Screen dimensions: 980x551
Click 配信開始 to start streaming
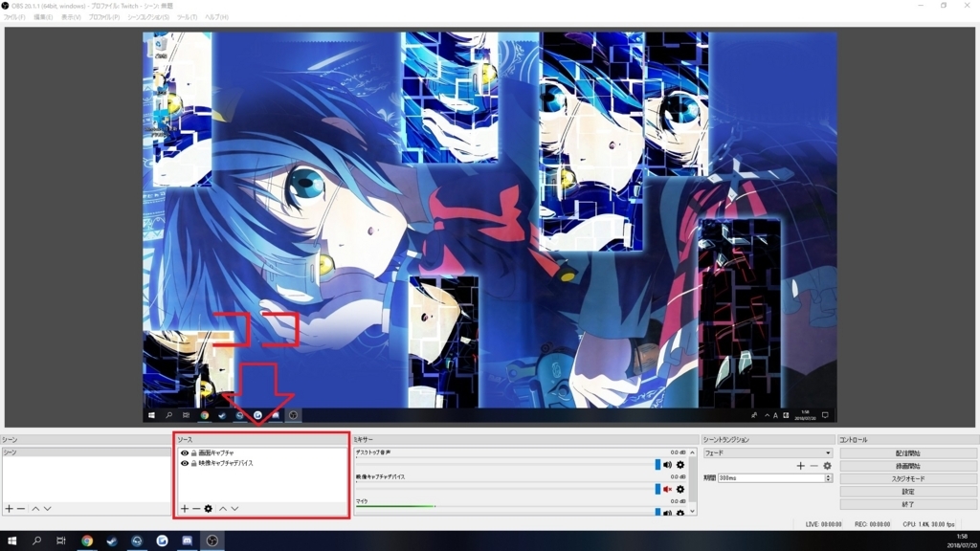point(908,452)
